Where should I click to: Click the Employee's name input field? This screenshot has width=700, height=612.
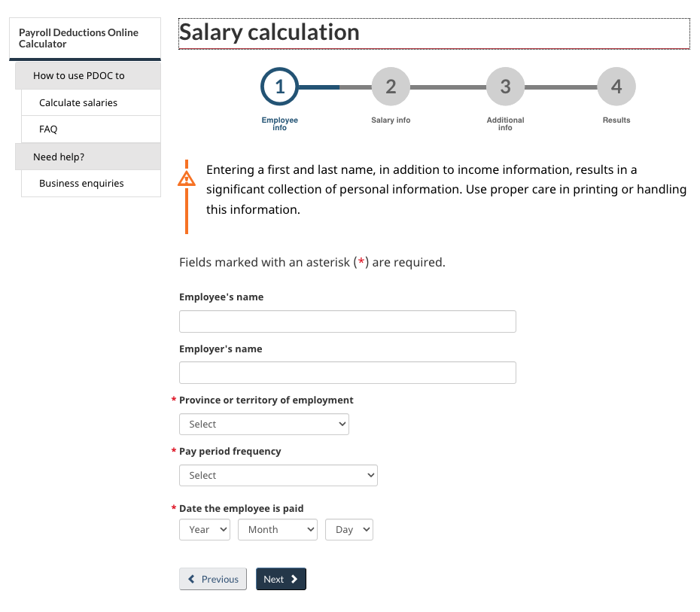coord(347,321)
